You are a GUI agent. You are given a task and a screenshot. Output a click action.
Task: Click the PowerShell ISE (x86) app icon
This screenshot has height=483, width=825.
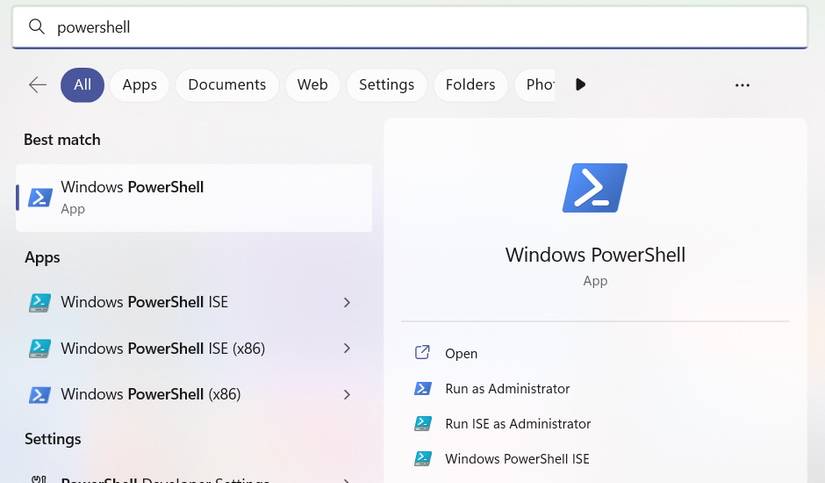point(39,348)
